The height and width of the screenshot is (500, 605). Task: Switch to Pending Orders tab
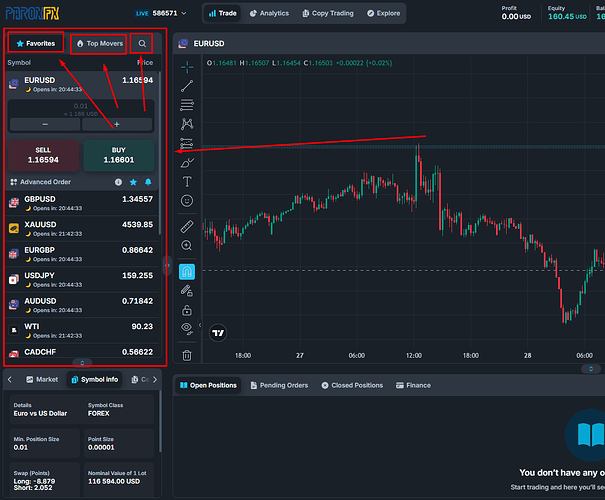(280, 385)
